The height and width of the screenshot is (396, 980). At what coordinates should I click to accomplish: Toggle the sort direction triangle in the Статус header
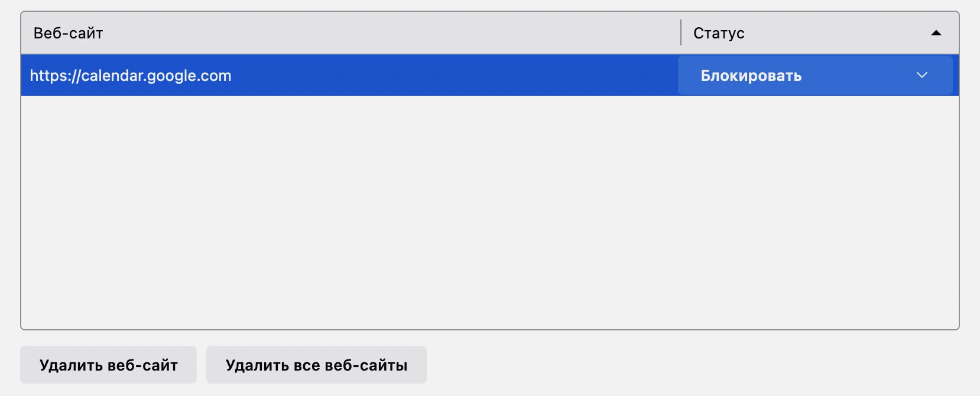pos(936,33)
